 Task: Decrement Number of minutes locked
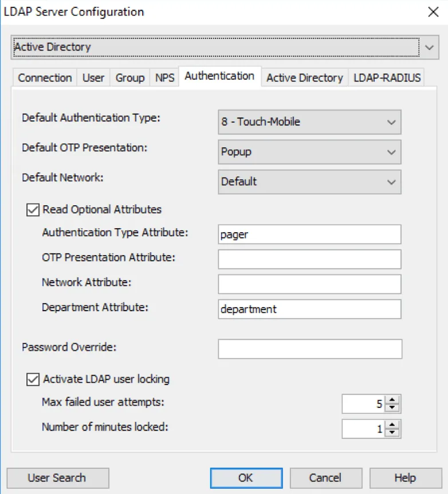(392, 431)
